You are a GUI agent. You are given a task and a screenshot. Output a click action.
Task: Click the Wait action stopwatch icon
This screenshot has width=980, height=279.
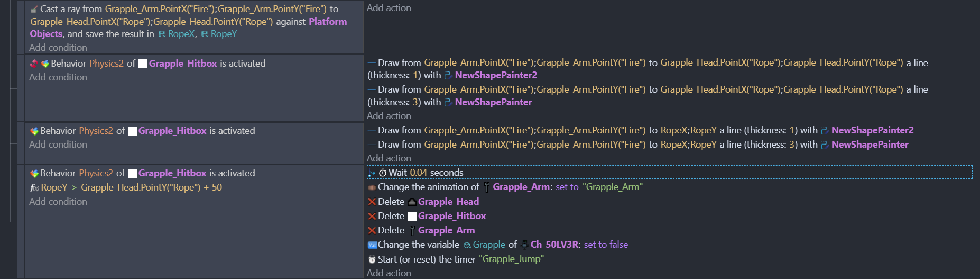click(x=383, y=173)
